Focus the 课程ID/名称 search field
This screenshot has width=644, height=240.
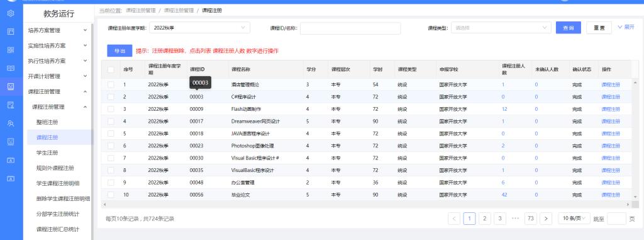350,28
